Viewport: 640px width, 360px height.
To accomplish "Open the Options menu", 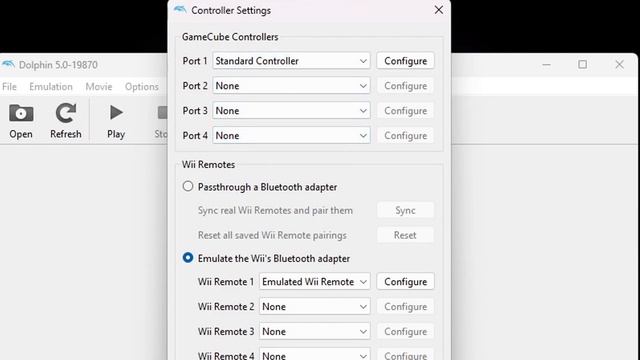I will [142, 87].
